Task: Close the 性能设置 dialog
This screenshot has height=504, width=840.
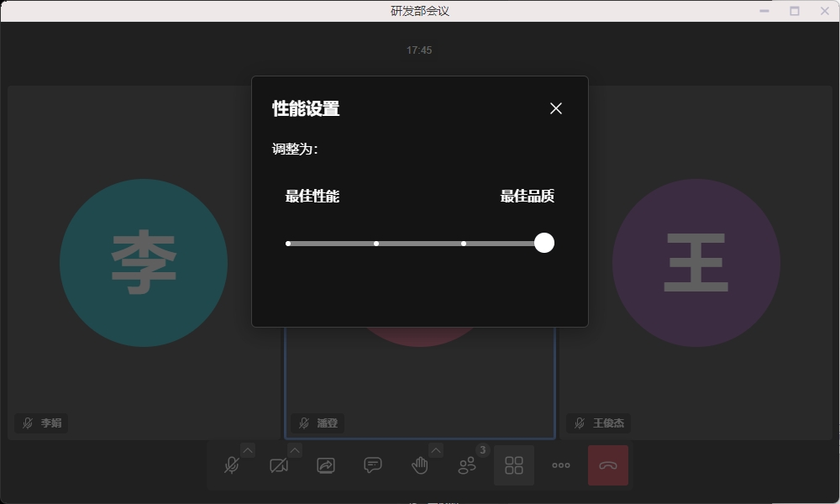Action: click(555, 108)
